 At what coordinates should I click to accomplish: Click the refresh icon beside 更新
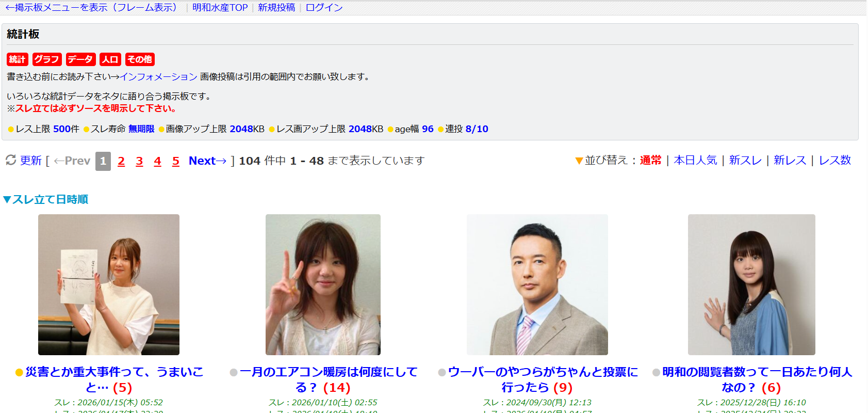click(x=11, y=161)
